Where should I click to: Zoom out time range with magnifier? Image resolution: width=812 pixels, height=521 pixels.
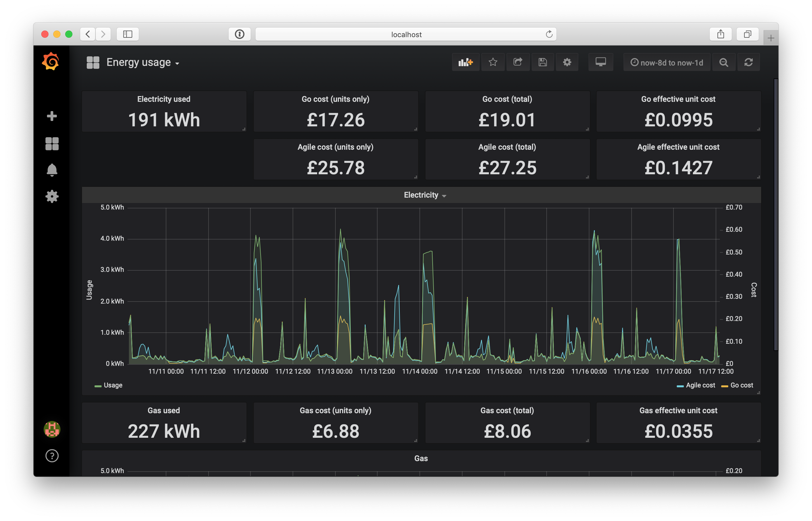pos(723,62)
